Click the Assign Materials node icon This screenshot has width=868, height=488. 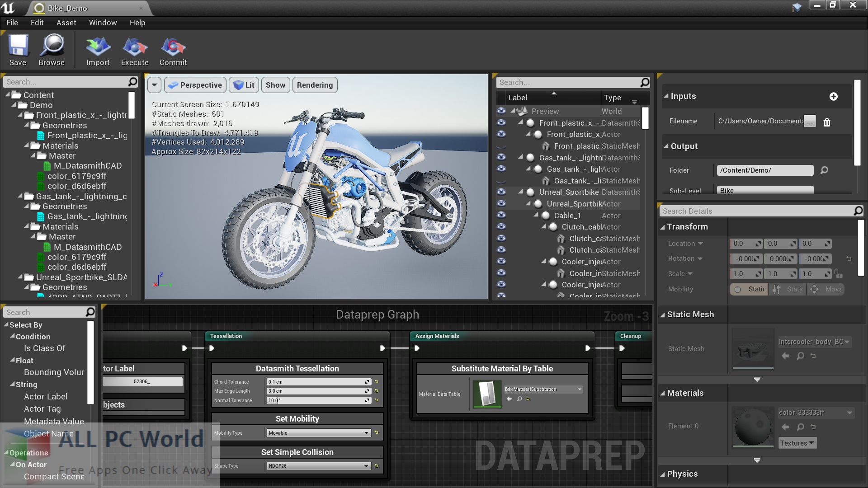click(438, 335)
